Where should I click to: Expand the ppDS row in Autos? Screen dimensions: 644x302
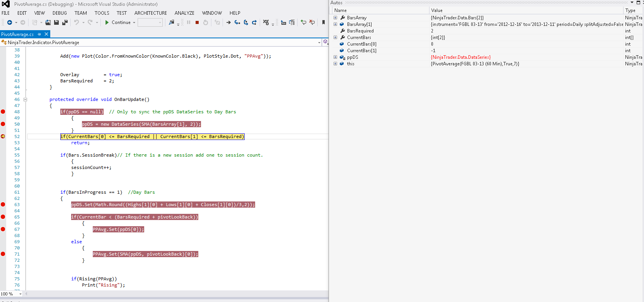(x=335, y=57)
